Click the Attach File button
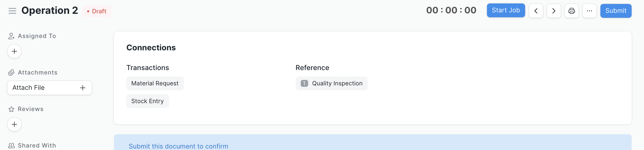 tap(50, 88)
